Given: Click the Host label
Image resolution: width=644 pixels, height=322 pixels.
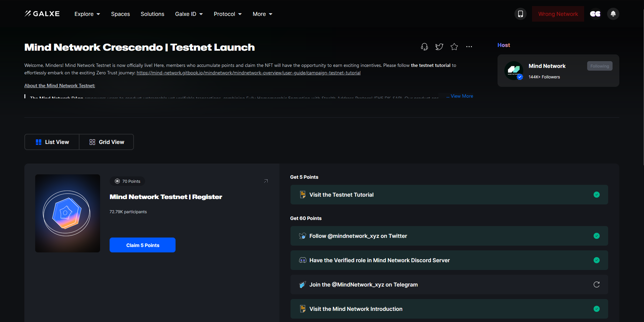Looking at the screenshot, I should 504,45.
